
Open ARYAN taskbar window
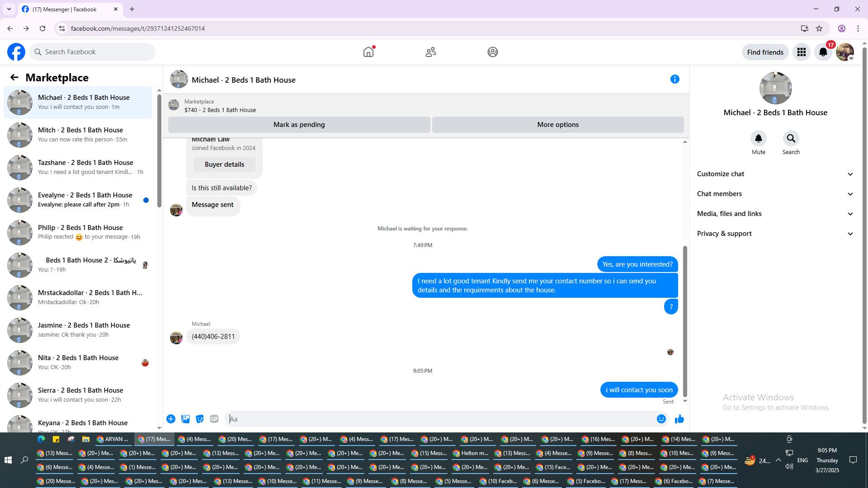(113, 439)
